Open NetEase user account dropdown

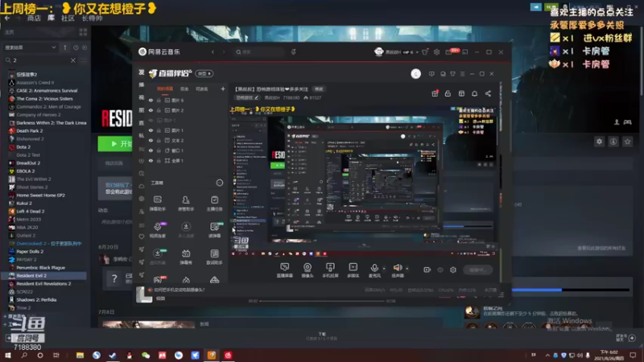(x=417, y=52)
